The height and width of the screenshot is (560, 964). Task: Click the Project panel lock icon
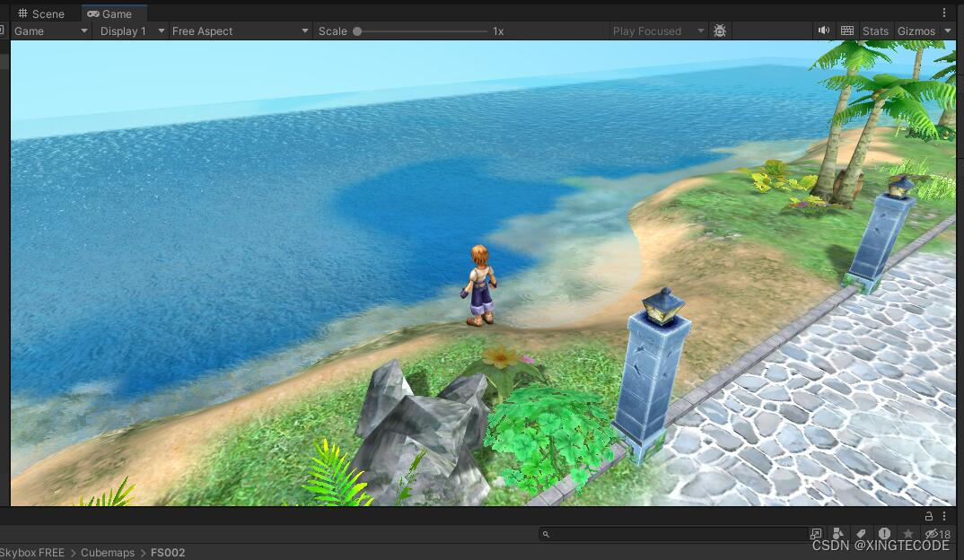929,516
